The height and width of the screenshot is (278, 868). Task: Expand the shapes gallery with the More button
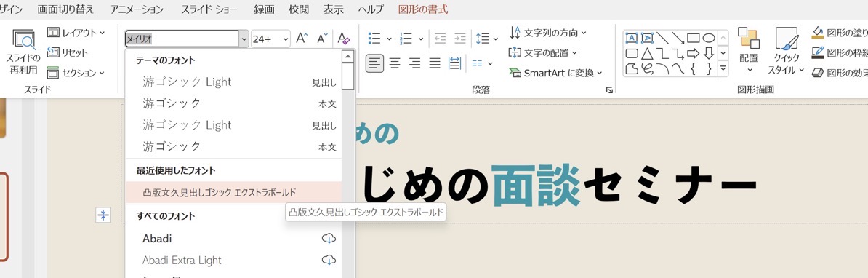(x=723, y=68)
